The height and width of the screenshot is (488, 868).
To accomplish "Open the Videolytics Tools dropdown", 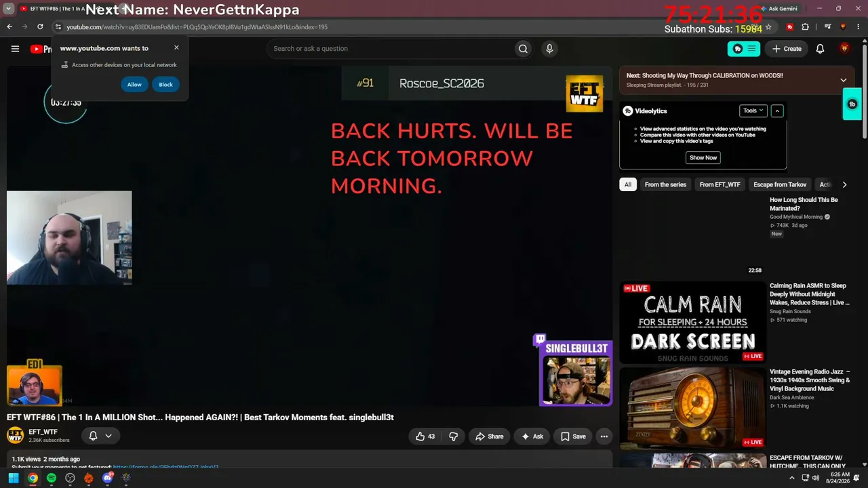I will (753, 110).
